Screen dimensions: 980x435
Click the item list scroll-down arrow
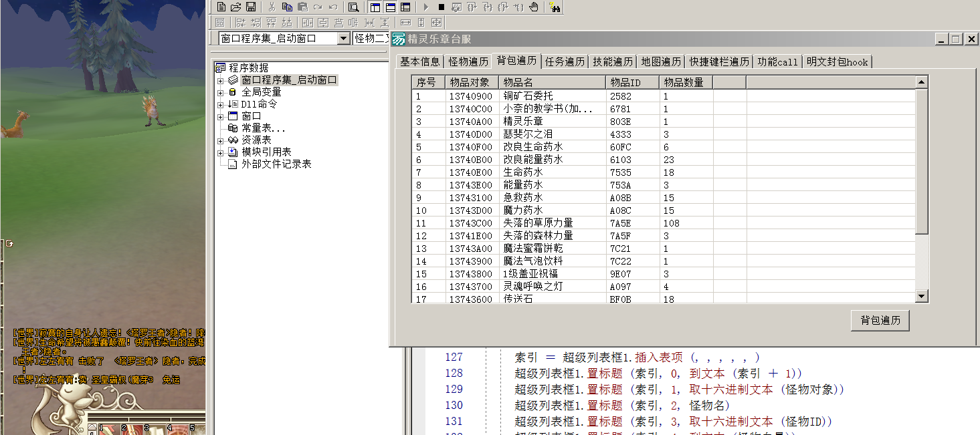point(922,296)
